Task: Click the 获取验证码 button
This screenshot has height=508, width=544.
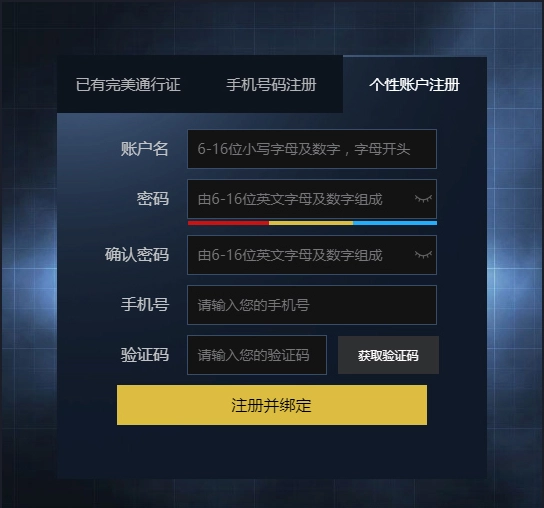Action: [x=388, y=355]
